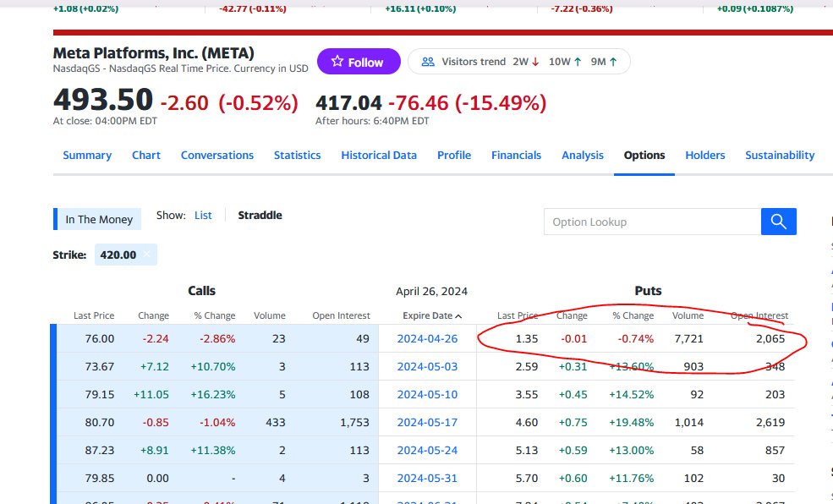Image resolution: width=833 pixels, height=504 pixels.
Task: Switch the options view to List
Action: tap(203, 215)
